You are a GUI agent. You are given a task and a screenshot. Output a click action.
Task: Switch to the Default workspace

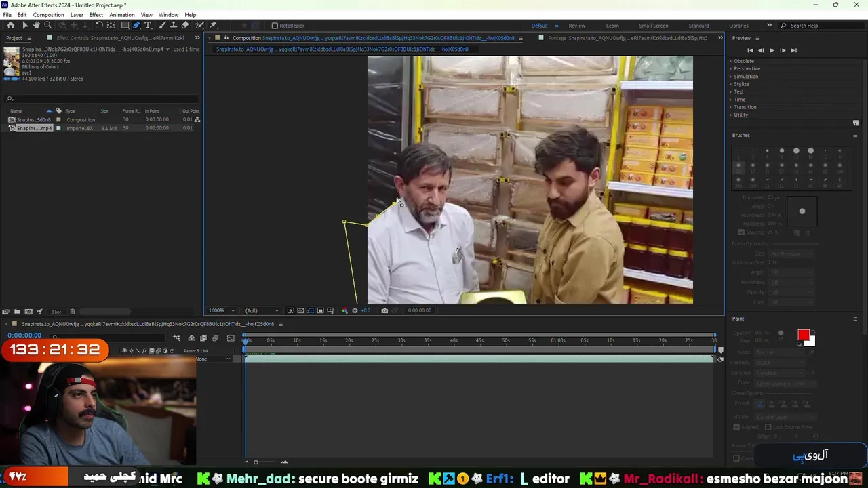coord(540,26)
